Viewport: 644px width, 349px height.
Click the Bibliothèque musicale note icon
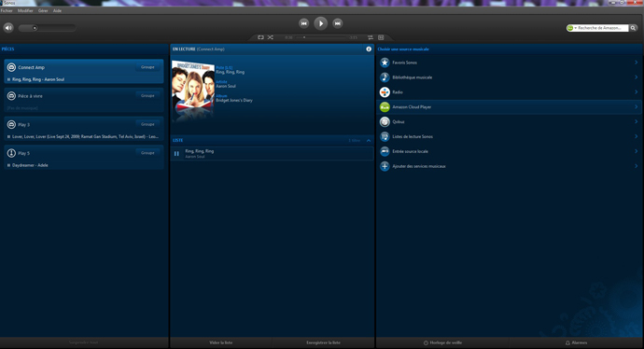[x=385, y=77]
